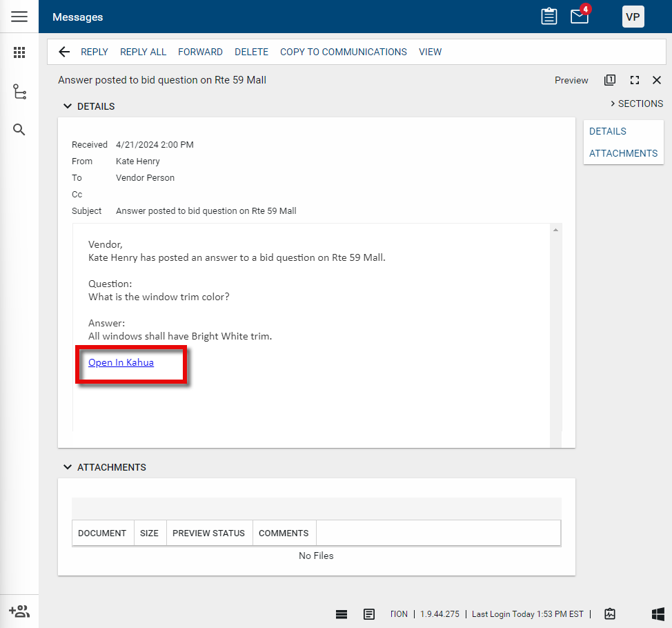
Task: Click REPLY ALL in the toolbar
Action: coord(143,52)
